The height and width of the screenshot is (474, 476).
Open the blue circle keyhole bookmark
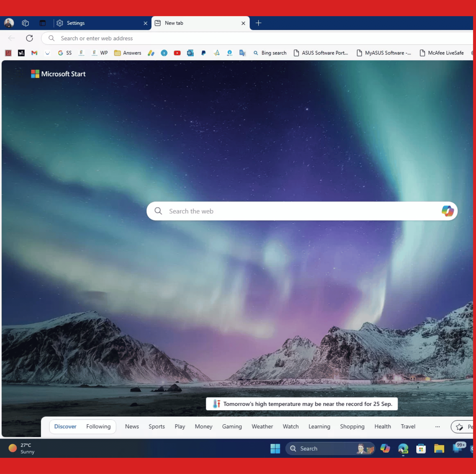[164, 53]
